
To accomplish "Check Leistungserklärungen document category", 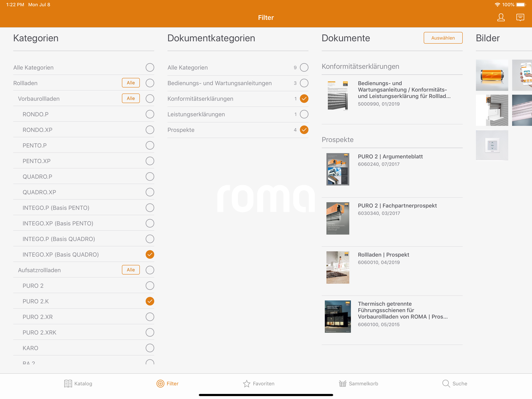I will click(304, 114).
